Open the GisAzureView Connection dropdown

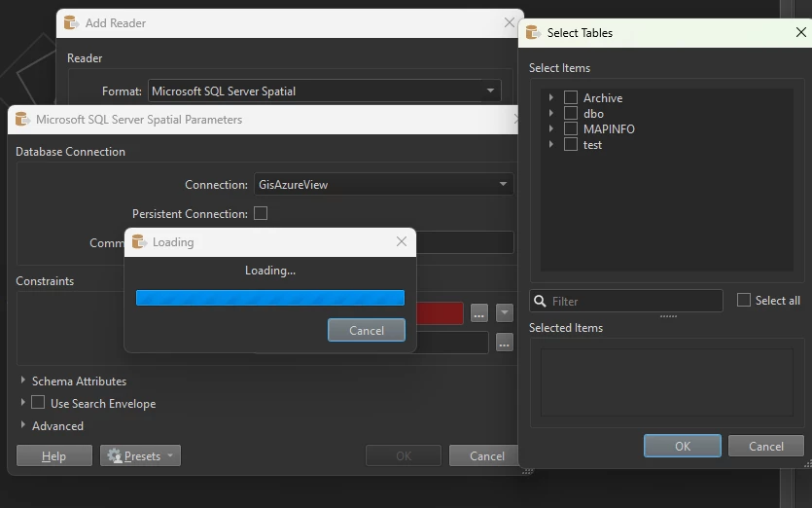(503, 184)
